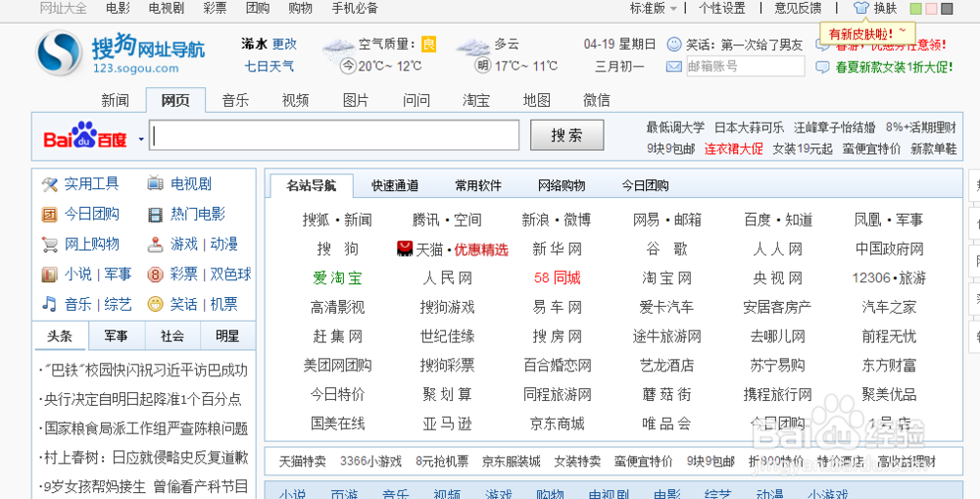Screen dimensions: 980x499
Task: Click the 更改 city link
Action: [x=284, y=44]
